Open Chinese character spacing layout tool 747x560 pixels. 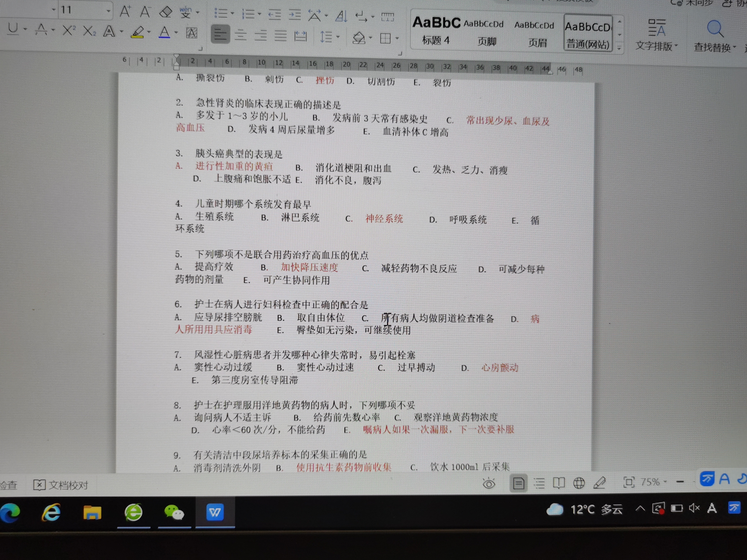315,16
